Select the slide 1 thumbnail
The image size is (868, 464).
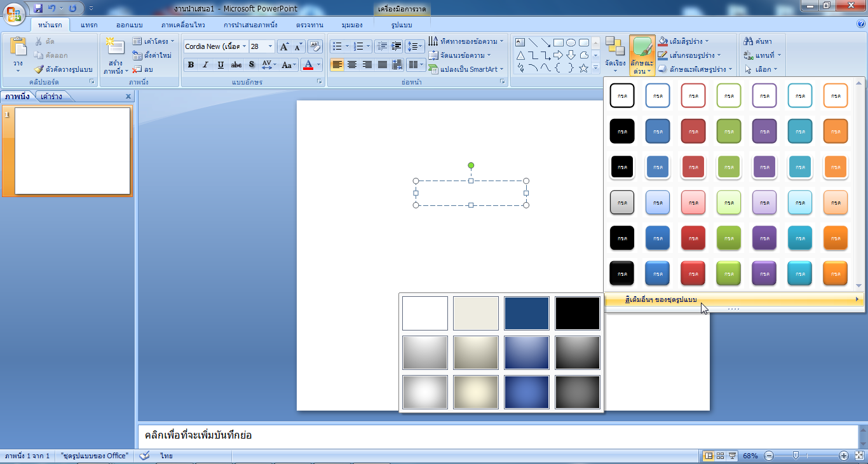pyautogui.click(x=72, y=151)
